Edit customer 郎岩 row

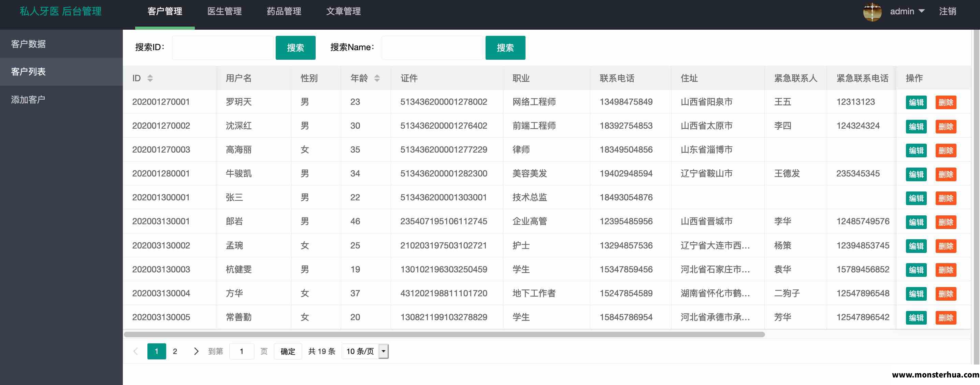coord(916,222)
